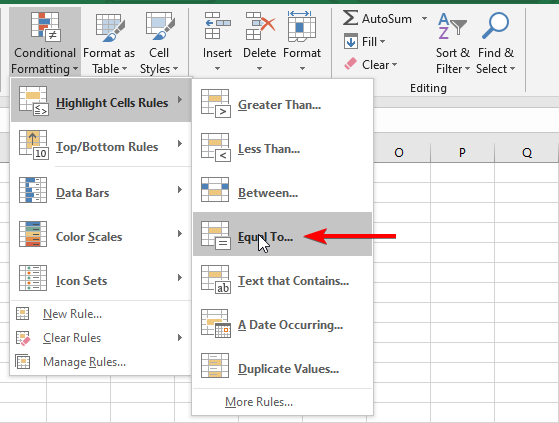Open Manage Rules... dialog

(x=84, y=362)
